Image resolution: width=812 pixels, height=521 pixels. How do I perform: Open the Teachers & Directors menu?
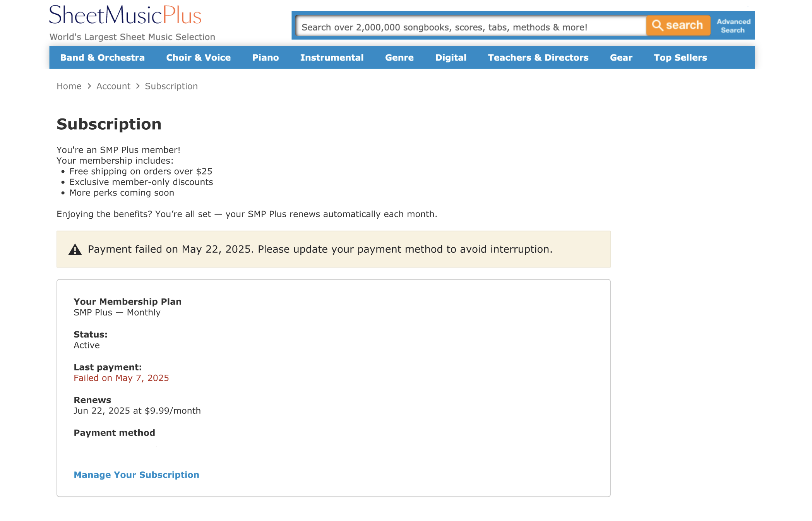point(538,58)
